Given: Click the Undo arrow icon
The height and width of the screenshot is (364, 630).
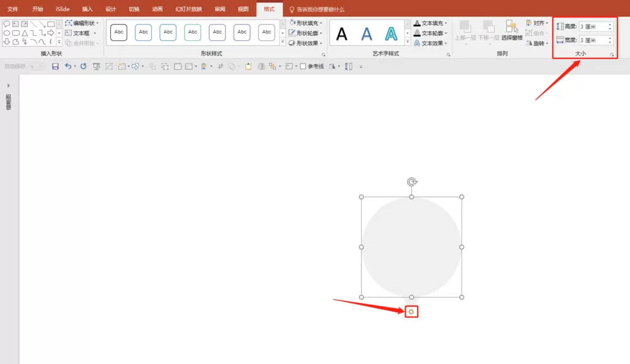Looking at the screenshot, I should pyautogui.click(x=68, y=66).
